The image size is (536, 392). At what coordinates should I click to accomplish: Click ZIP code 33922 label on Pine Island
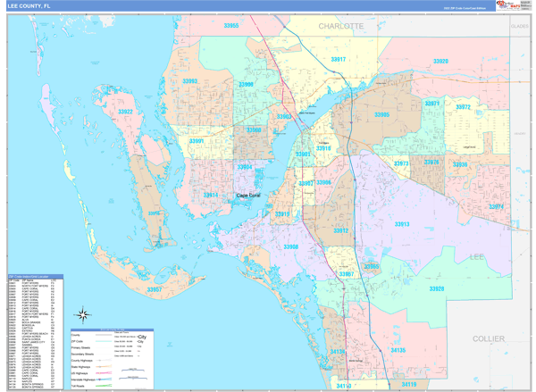point(125,113)
